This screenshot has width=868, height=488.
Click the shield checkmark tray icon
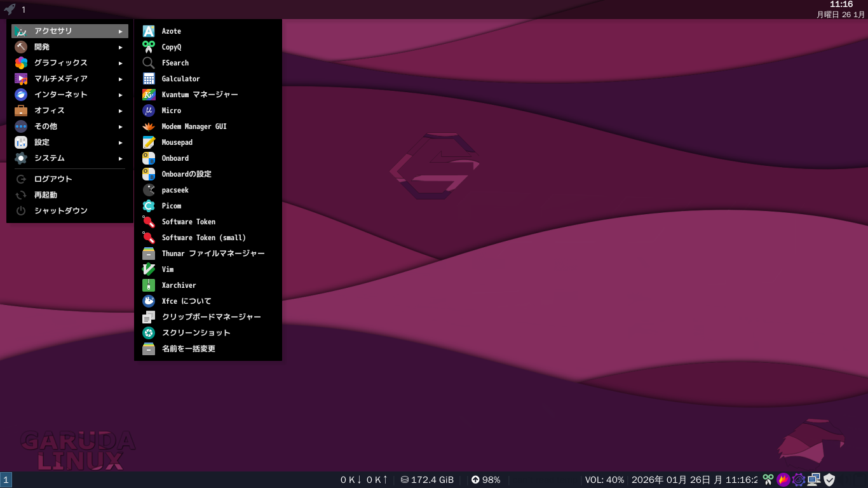click(829, 480)
